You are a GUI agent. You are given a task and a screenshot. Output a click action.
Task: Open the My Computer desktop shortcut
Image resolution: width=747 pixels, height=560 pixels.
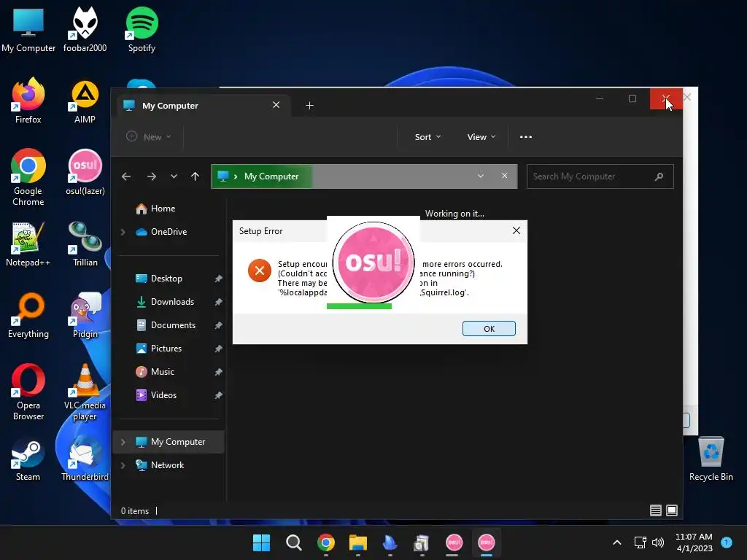(28, 29)
